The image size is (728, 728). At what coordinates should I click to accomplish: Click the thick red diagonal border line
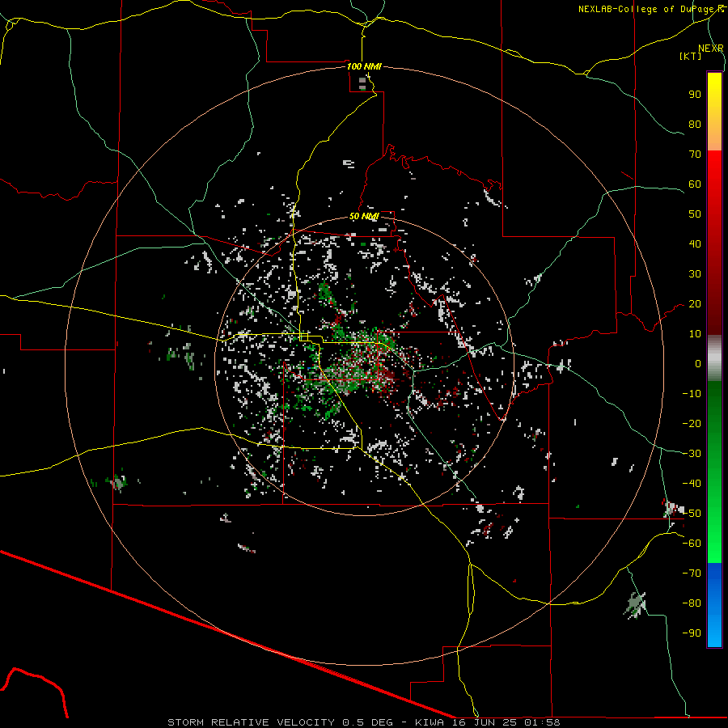tap(227, 634)
